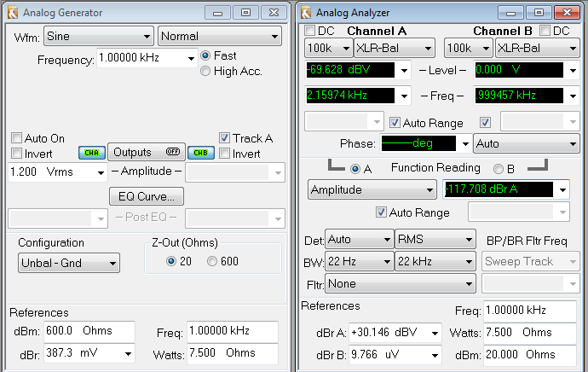
Task: Select Z-Out 600 Ohms option
Action: click(x=212, y=261)
